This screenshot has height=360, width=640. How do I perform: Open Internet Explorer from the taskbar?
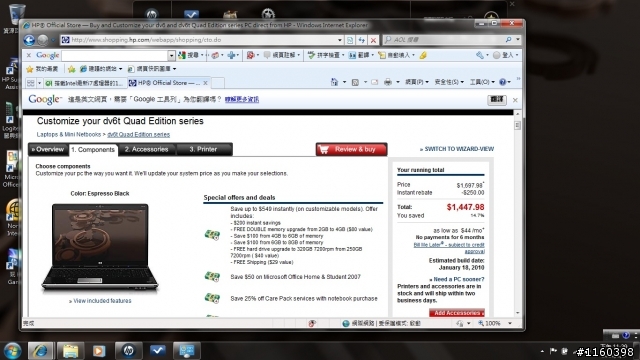coord(40,351)
